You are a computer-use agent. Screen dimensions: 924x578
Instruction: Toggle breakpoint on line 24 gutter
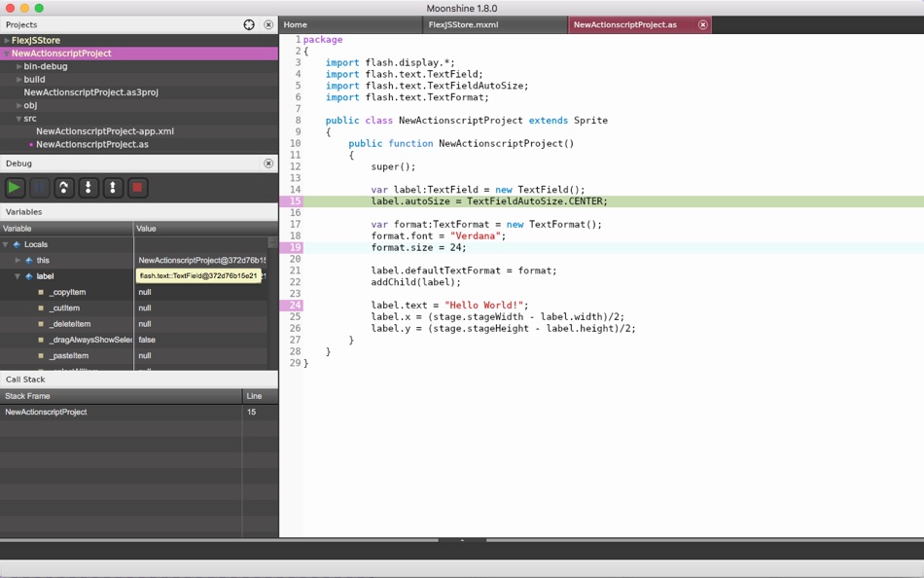coord(292,305)
